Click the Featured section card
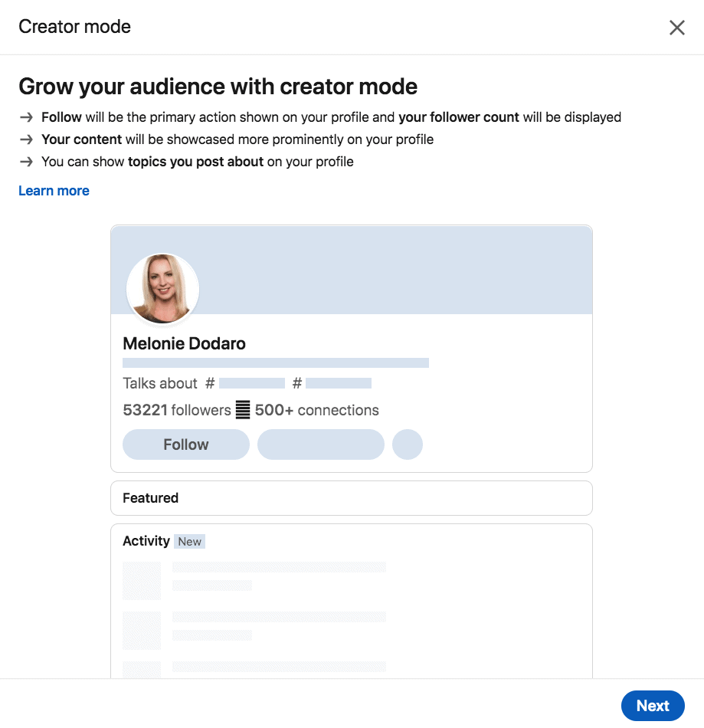Viewport: 704px width, 728px height. click(352, 497)
